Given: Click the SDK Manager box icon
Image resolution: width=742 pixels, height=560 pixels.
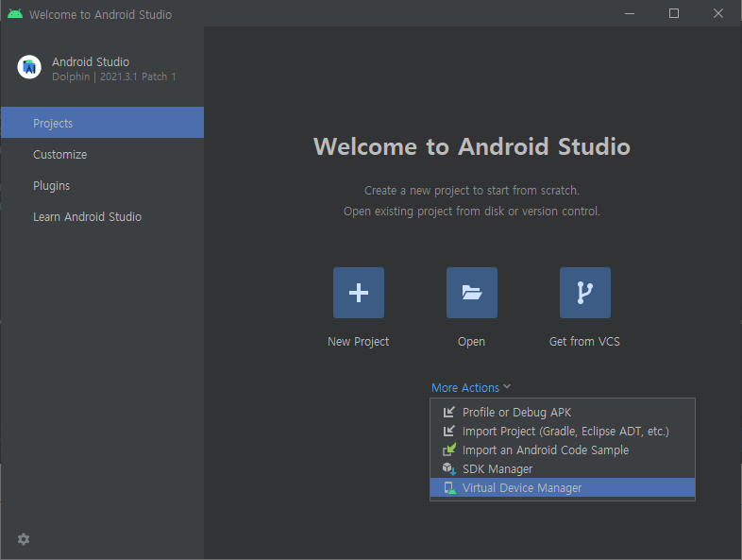Looking at the screenshot, I should pyautogui.click(x=448, y=468).
